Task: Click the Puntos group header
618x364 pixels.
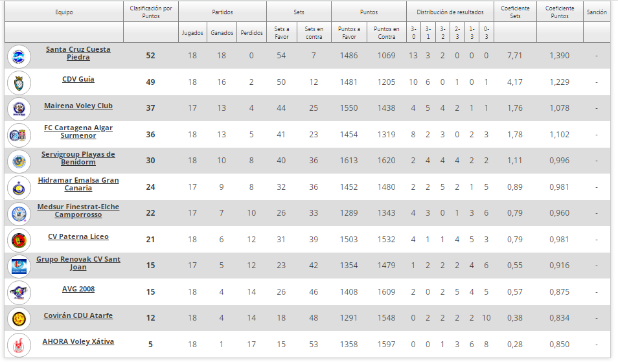Action: click(369, 12)
